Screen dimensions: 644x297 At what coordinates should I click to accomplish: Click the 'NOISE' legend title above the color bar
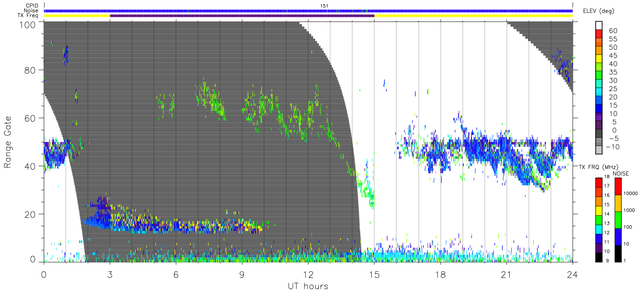tap(620, 173)
